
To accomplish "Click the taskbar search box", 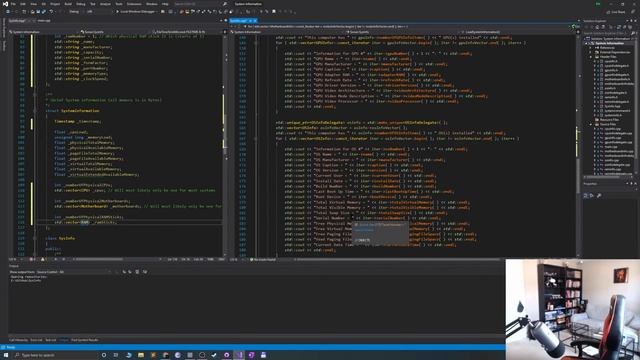I will pos(55,355).
